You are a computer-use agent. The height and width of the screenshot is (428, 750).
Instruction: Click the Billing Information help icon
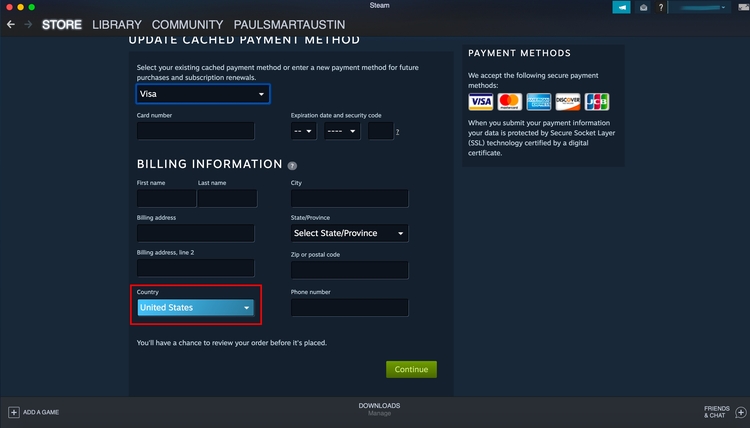[292, 165]
